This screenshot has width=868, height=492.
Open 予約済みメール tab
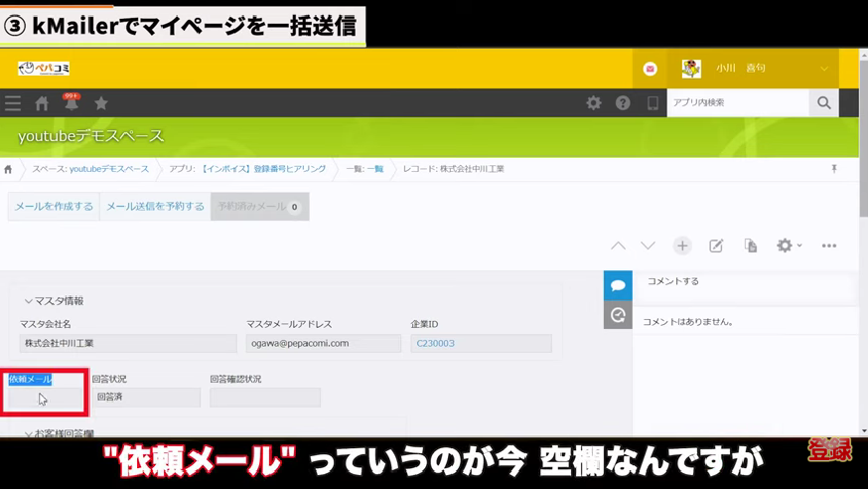[x=259, y=207]
